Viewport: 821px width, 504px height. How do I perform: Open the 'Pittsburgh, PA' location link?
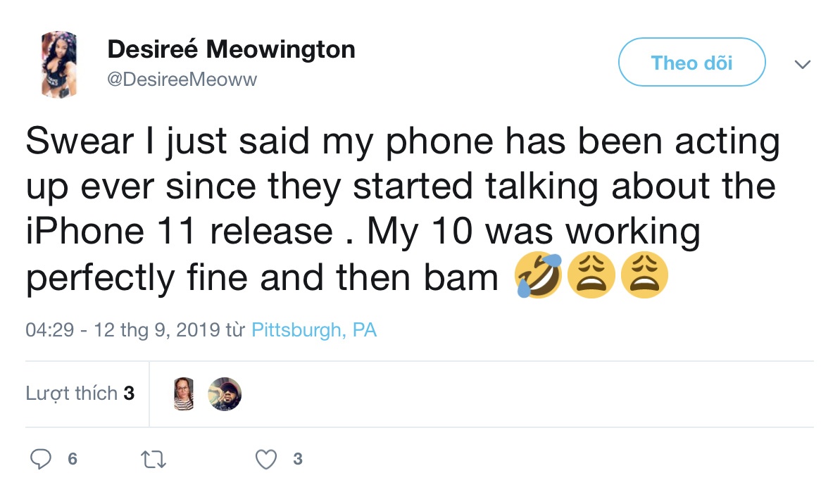pyautogui.click(x=313, y=329)
